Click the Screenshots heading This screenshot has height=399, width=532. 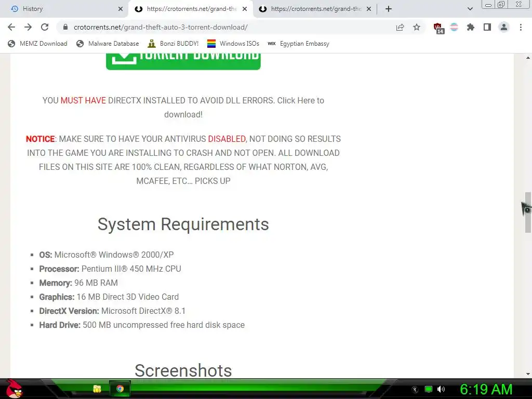pyautogui.click(x=183, y=370)
